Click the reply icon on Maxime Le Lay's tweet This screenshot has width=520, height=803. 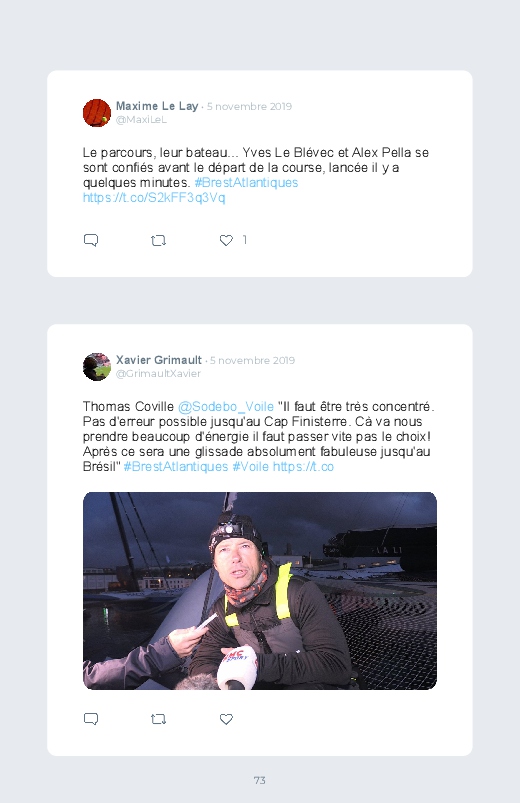pyautogui.click(x=91, y=240)
